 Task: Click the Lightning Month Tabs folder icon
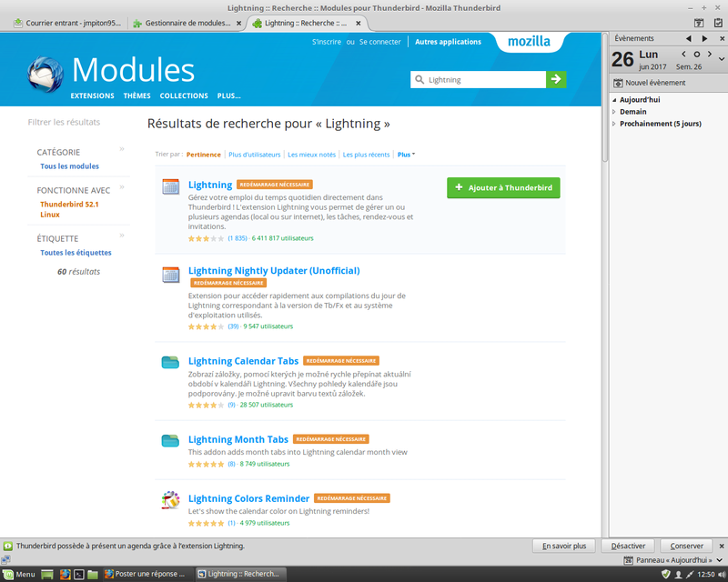170,441
